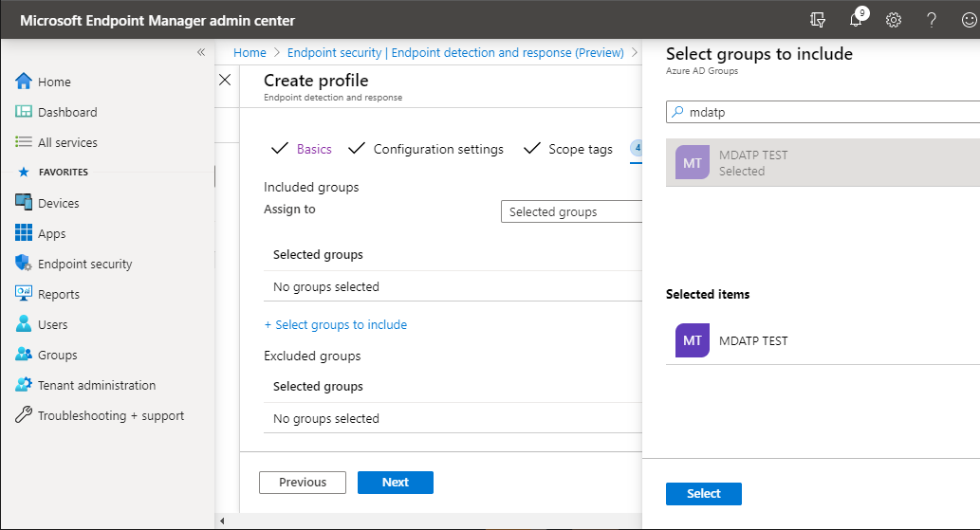The width and height of the screenshot is (980, 530).
Task: Click the Devices icon in sidebar
Action: pyautogui.click(x=24, y=202)
